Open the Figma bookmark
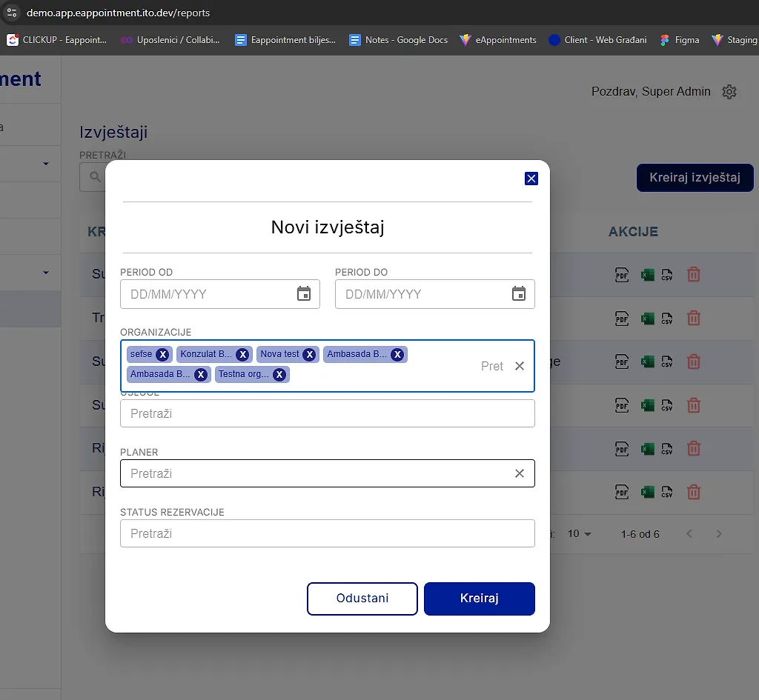The width and height of the screenshot is (759, 700). tap(680, 40)
